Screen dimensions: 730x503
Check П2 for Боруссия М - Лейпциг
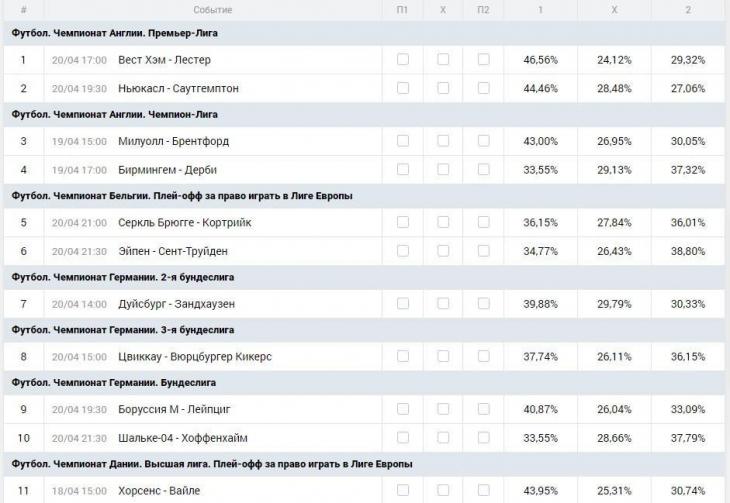(483, 409)
